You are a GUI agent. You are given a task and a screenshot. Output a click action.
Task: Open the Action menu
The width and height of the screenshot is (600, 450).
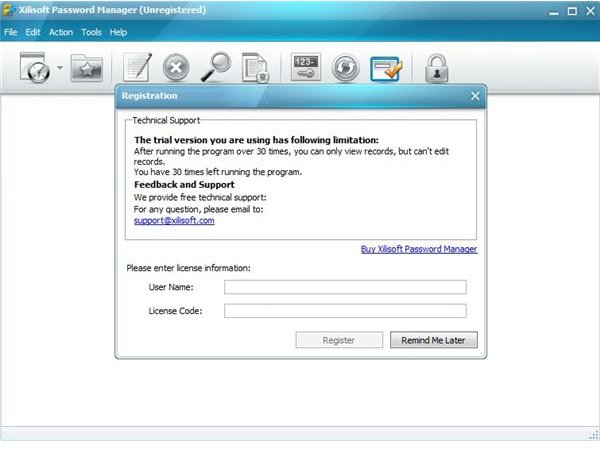[x=61, y=32]
